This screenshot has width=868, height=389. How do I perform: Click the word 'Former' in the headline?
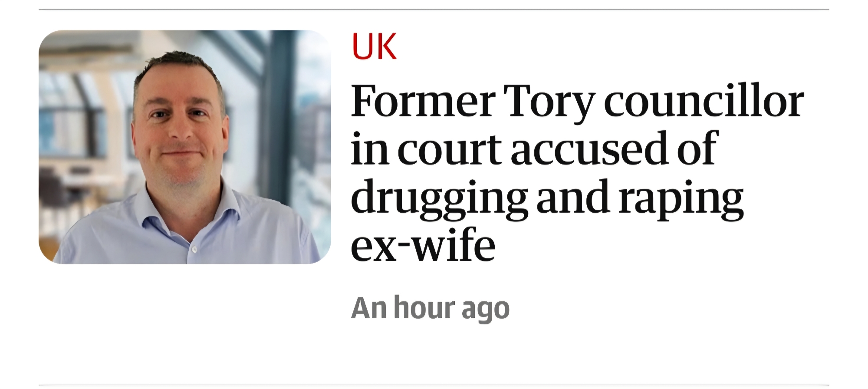(x=423, y=102)
